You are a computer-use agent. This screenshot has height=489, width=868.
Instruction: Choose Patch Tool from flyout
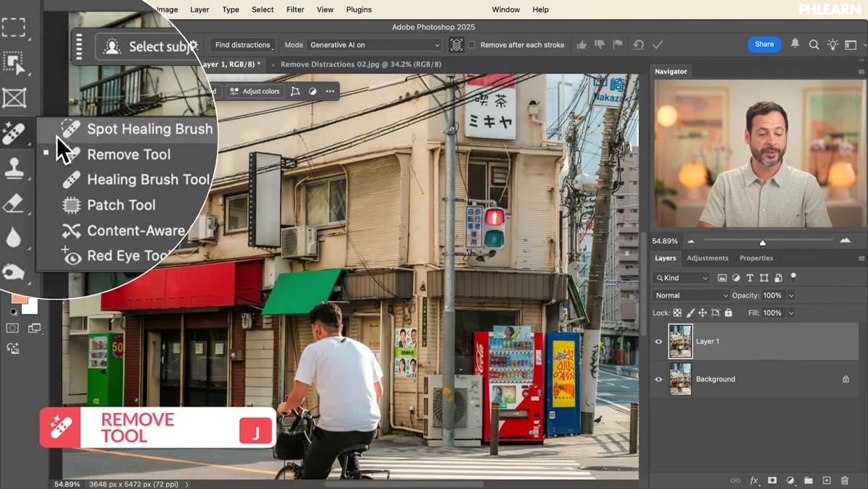click(121, 205)
